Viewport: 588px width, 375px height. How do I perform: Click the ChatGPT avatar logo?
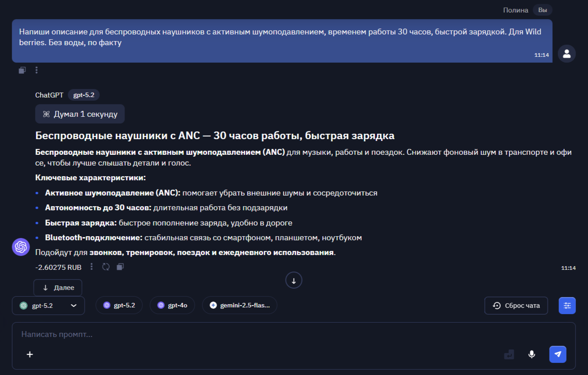pyautogui.click(x=20, y=247)
